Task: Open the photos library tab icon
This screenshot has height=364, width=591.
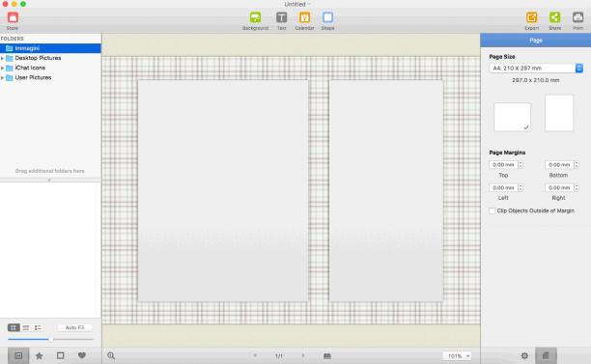Action: [18, 355]
